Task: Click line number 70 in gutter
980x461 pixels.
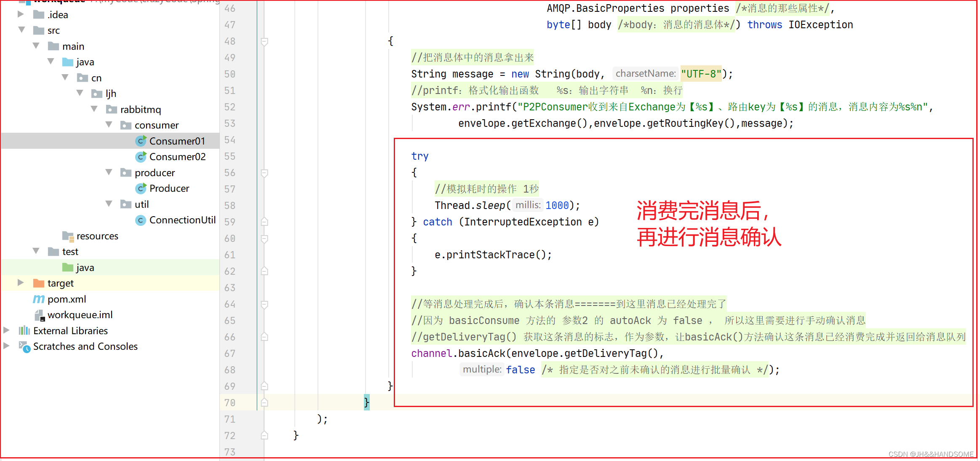Action: coord(230,403)
